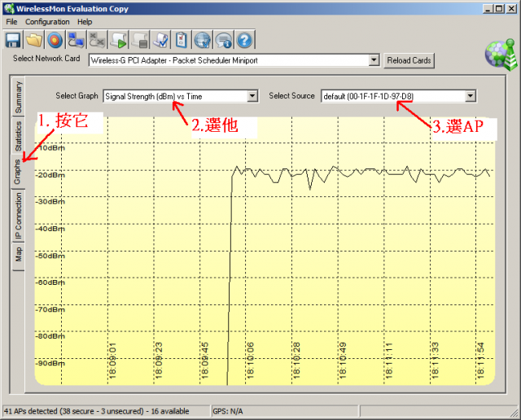Click the 18:11:54 time axis label
The height and width of the screenshot is (420, 521).
480,361
